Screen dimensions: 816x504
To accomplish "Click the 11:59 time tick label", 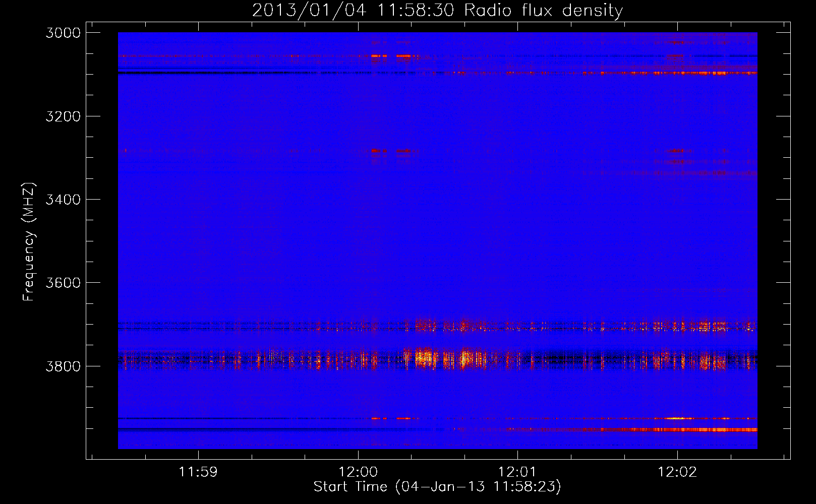I will 198,472.
